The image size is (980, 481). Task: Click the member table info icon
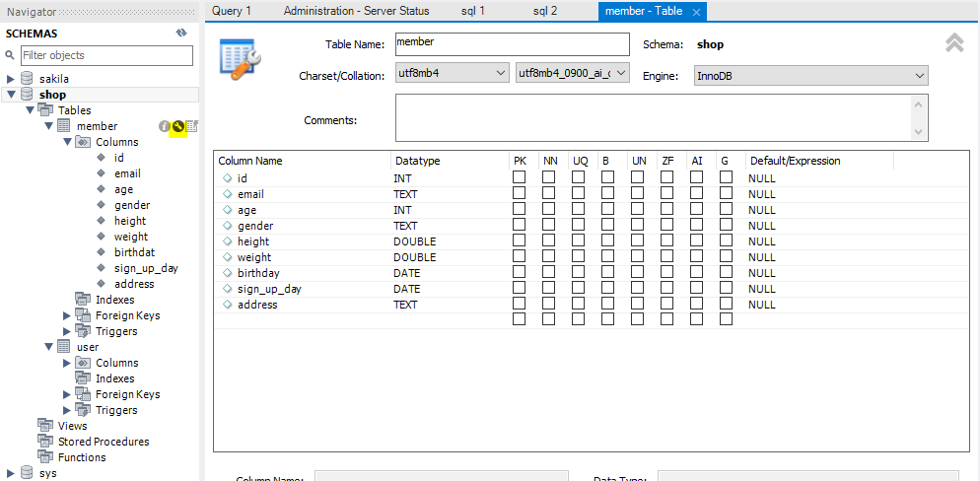[165, 126]
